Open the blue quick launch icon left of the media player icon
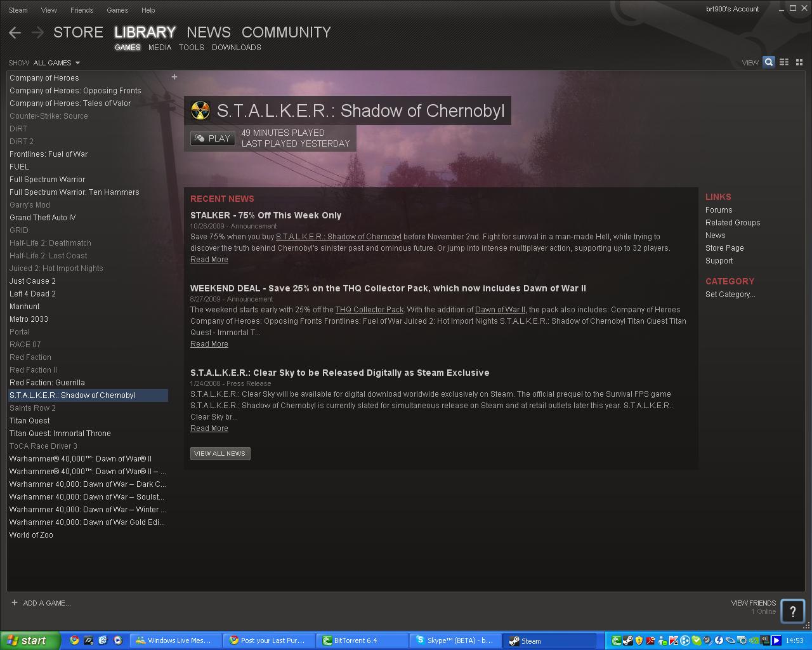This screenshot has width=812, height=650. (x=103, y=640)
